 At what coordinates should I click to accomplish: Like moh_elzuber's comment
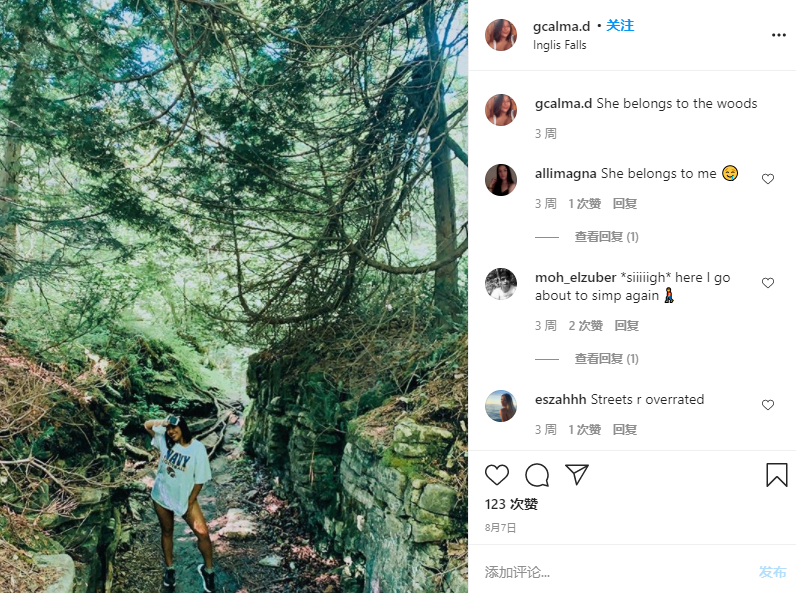coord(768,283)
